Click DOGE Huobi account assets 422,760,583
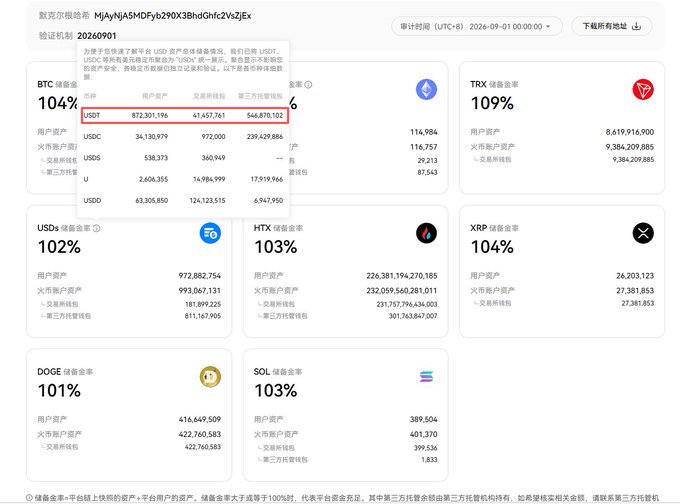The height and width of the screenshot is (504, 680). pyautogui.click(x=199, y=434)
